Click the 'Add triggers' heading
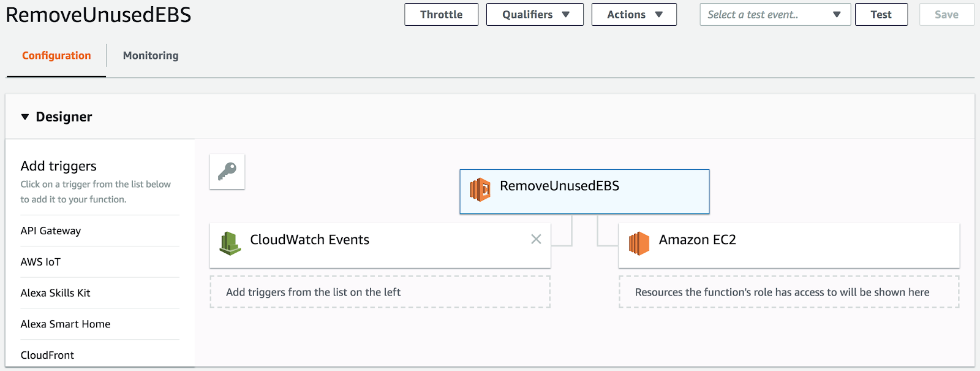 point(59,166)
